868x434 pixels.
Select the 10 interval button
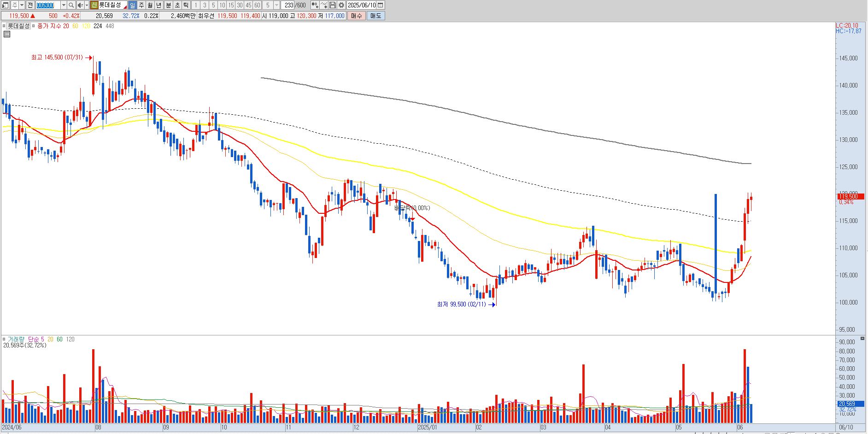click(222, 5)
